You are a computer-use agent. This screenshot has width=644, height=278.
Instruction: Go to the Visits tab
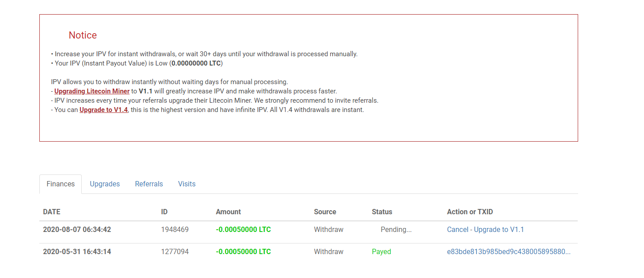187,184
